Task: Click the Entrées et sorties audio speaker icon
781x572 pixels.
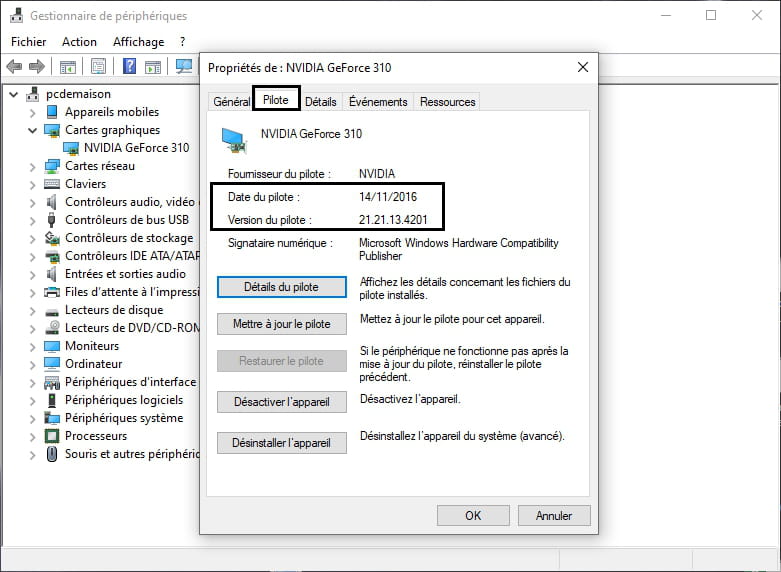Action: pos(52,274)
